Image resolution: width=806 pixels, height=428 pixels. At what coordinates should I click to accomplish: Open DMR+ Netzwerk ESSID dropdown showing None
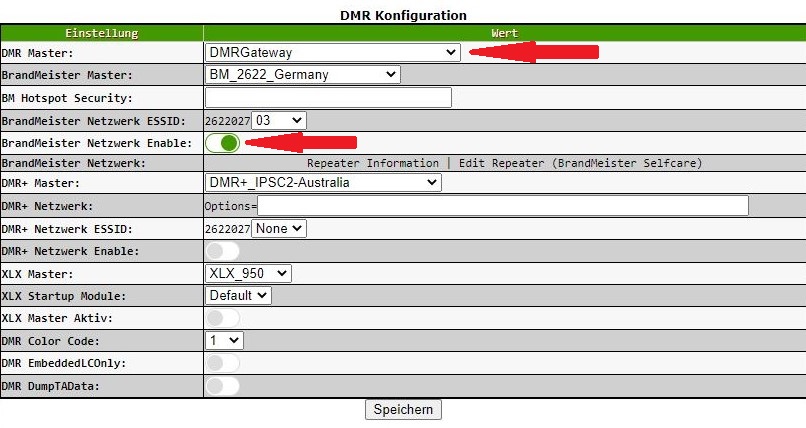tap(279, 229)
